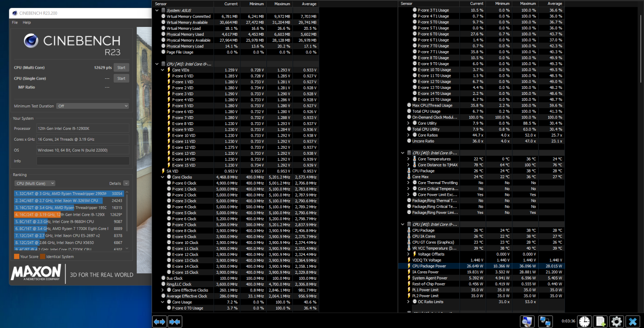Screen dimensions: 644x328
Task: Open the File menu in Cinebench
Action: coord(15,23)
